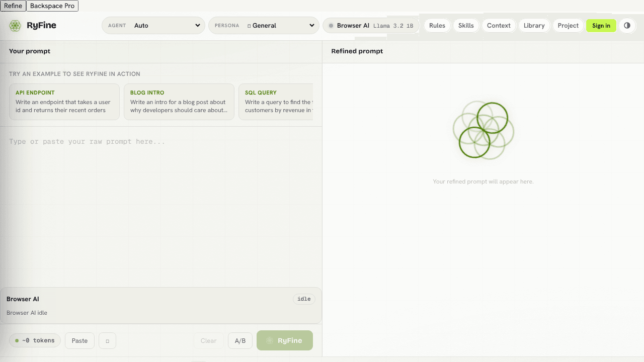Switch to the Backspace Pro tab
The image size is (644, 362).
coord(52,6)
